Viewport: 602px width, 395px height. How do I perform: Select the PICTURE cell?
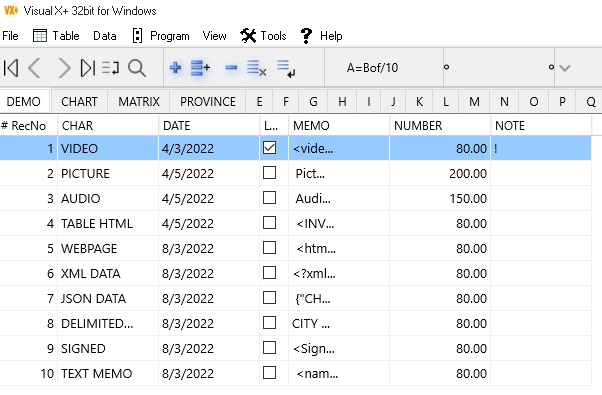pos(108,173)
